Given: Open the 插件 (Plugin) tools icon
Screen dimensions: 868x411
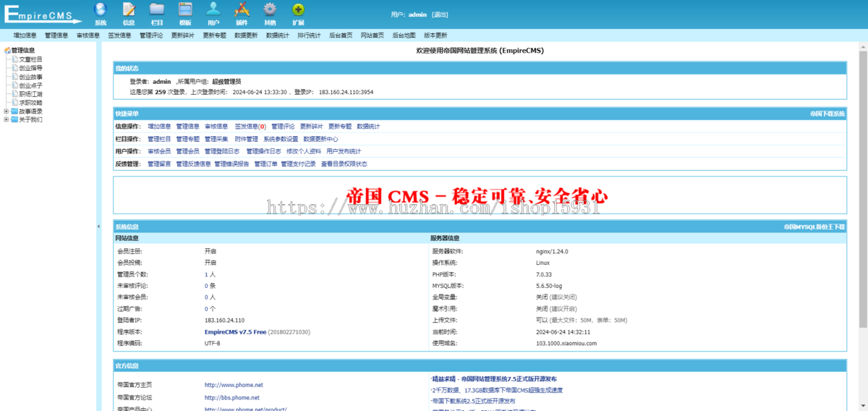Looking at the screenshot, I should [242, 9].
